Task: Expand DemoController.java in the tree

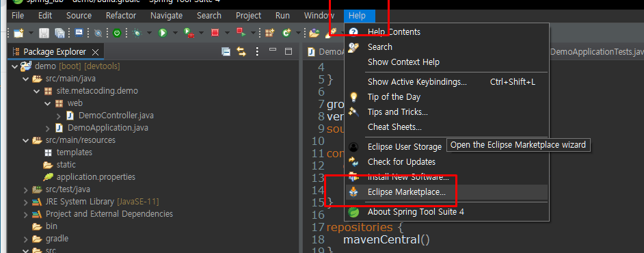Action: (58, 116)
